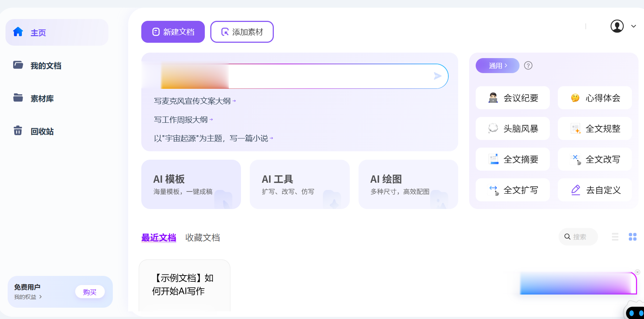Switch to the 收藏文档 tab
The image size is (644, 319).
(x=203, y=238)
